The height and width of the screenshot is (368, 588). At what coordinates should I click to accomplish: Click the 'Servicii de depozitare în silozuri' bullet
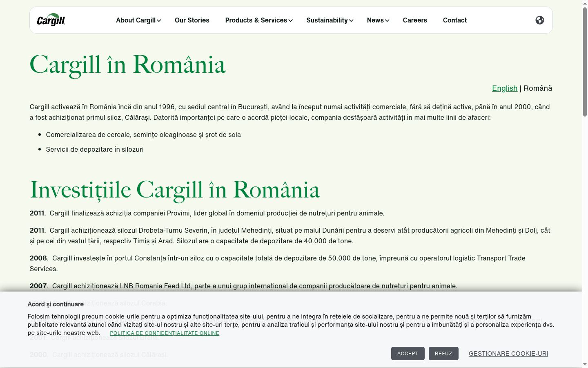(x=95, y=149)
